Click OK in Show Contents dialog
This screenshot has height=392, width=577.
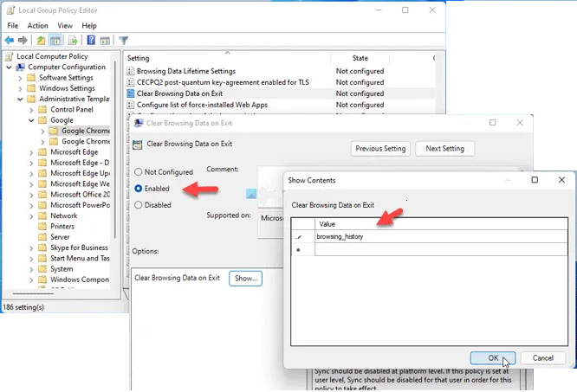click(x=493, y=358)
